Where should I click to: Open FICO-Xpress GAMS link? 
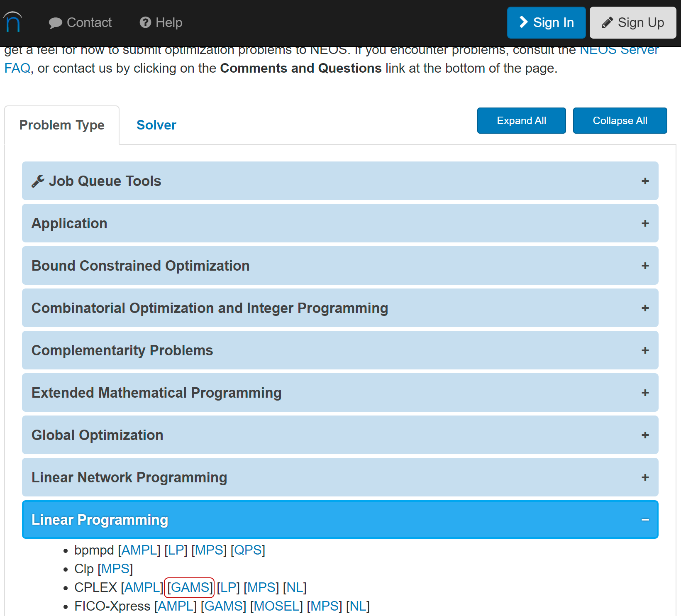[x=224, y=606]
